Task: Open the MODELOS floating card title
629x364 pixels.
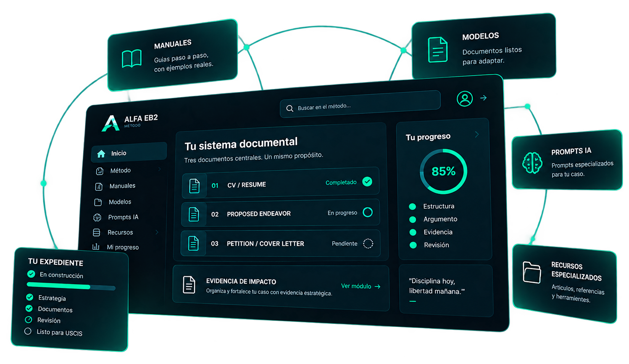Action: coord(481,37)
